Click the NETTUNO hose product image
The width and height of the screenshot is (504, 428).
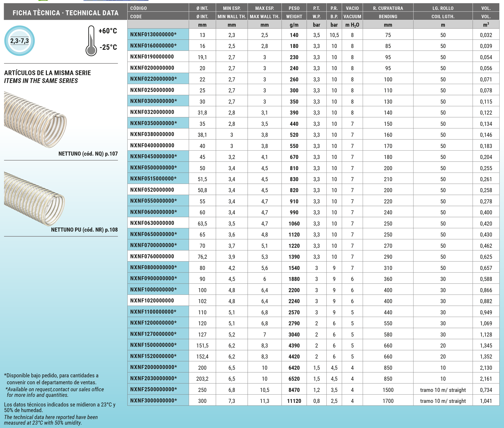35,119
